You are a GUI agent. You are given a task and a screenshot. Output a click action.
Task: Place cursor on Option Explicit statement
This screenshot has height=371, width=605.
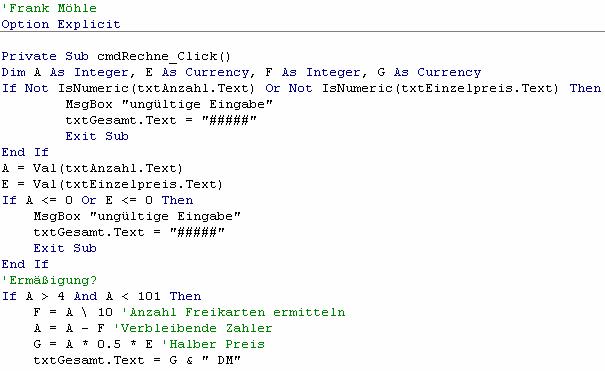(61, 24)
